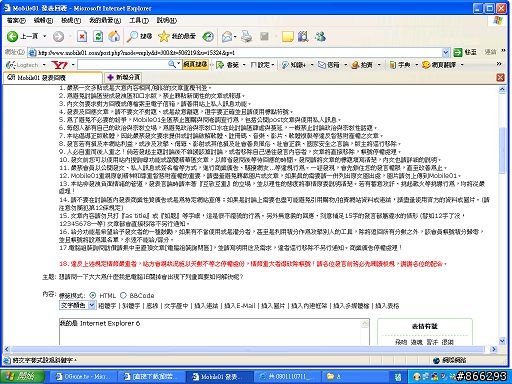Switch to the Mobile01 發表回覆 tab
Image resolution: width=512 pixels, height=384 pixels.
pyautogui.click(x=53, y=78)
